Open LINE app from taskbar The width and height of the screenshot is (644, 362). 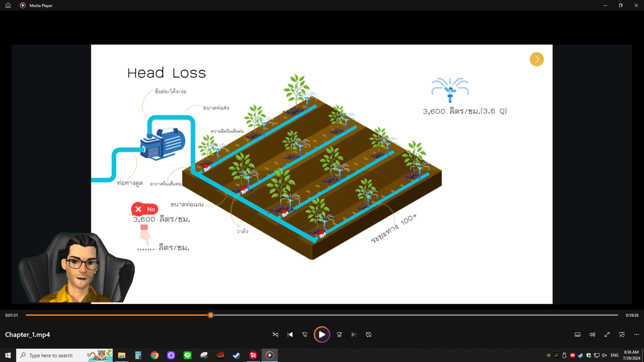(187, 355)
